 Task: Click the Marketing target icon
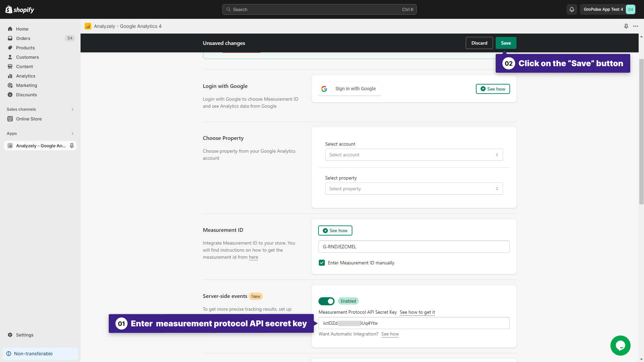tap(10, 85)
